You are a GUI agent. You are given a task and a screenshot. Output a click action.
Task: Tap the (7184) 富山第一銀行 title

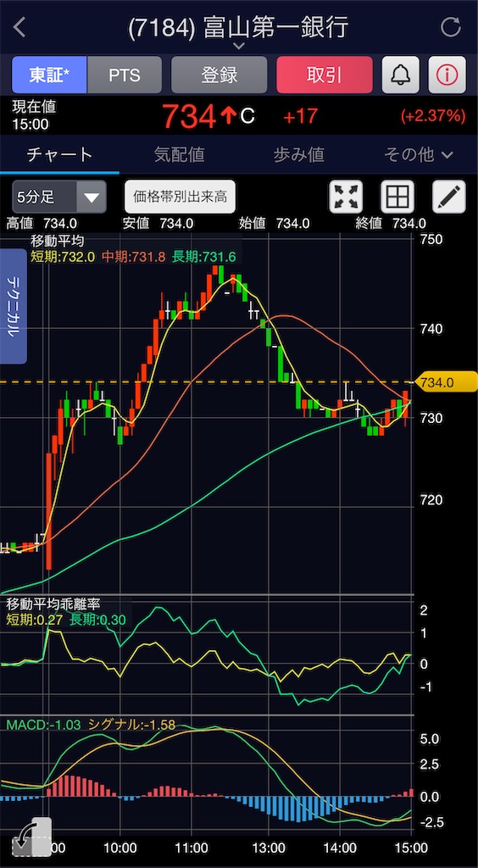point(238,27)
